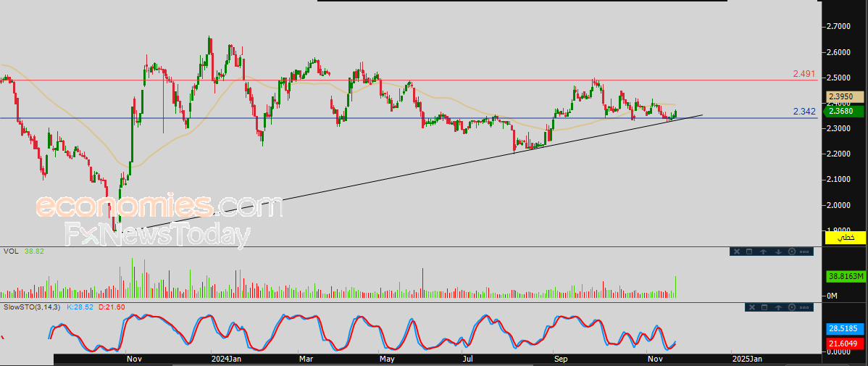Click the blue 28.5185 K value tag
Screen dimensions: 868x366
point(846,329)
